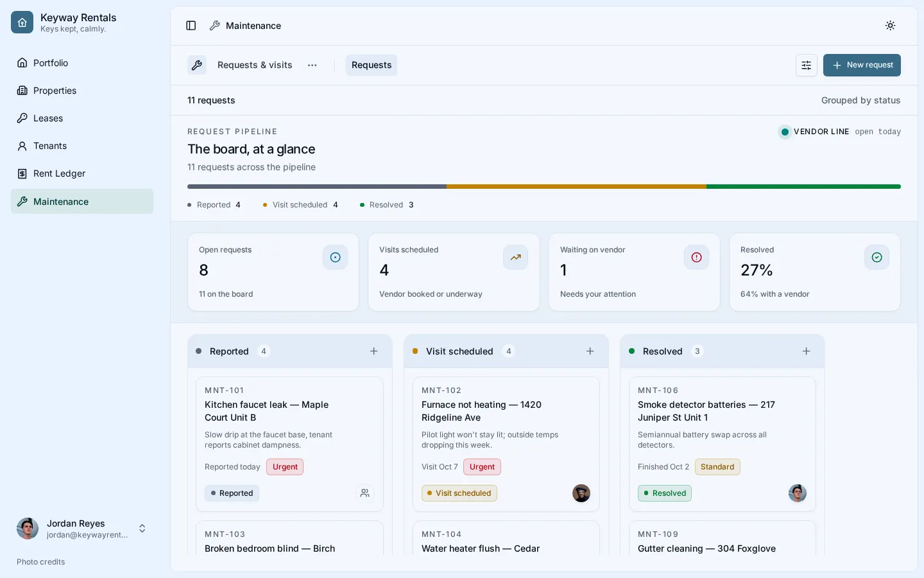Click the wrench icon beside Requests & visits

tap(197, 65)
